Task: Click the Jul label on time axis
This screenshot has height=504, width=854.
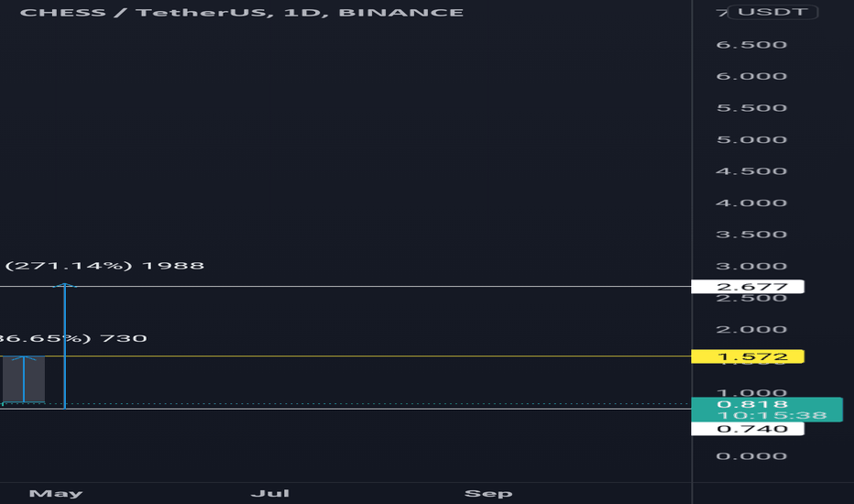Action: coord(270,494)
